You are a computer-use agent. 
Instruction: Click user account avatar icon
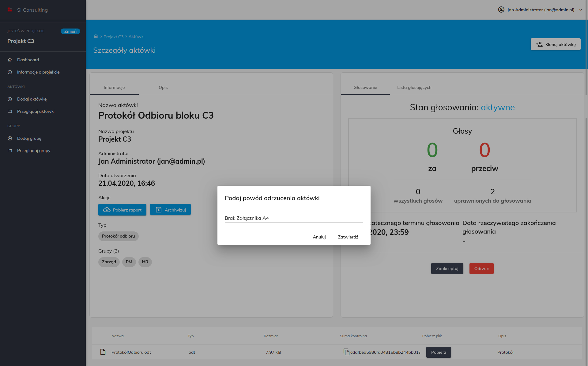click(501, 10)
